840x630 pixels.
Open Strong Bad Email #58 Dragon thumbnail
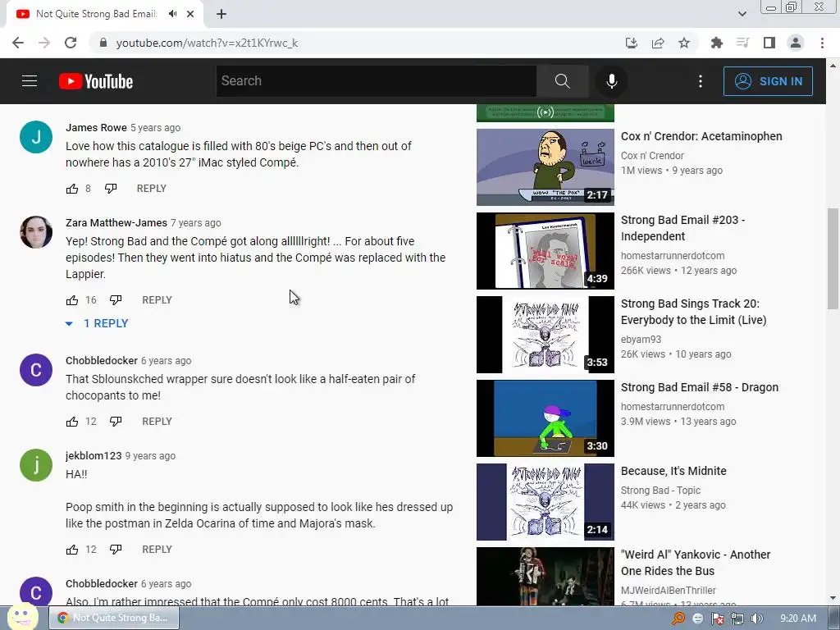point(546,418)
